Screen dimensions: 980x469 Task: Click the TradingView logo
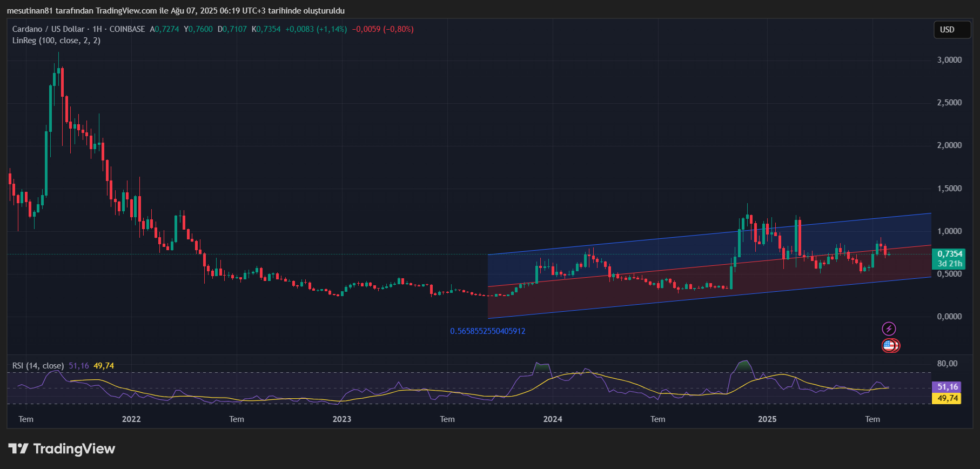(x=62, y=448)
